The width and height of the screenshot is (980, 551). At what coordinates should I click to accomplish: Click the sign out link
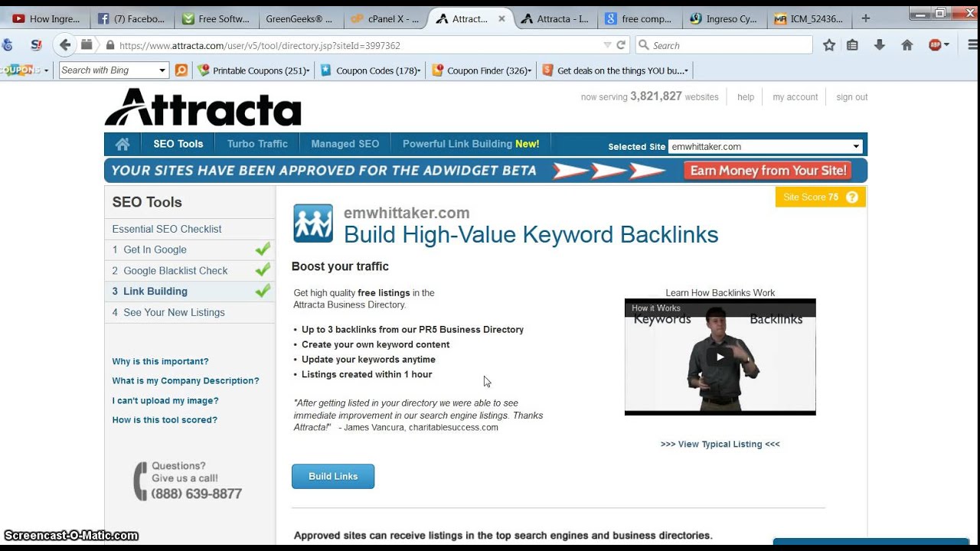click(x=852, y=97)
